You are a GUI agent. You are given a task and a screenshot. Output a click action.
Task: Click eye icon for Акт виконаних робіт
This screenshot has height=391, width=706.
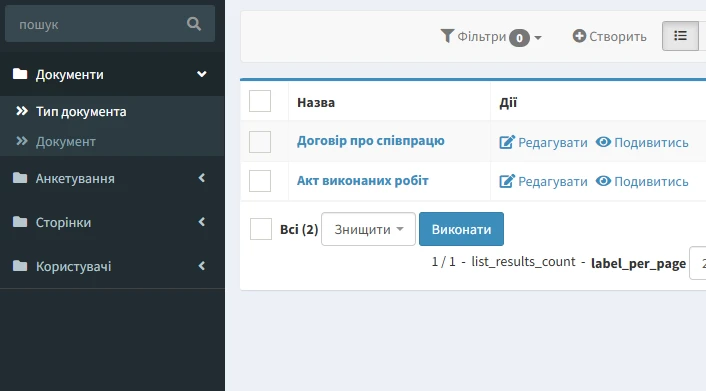pyautogui.click(x=603, y=181)
